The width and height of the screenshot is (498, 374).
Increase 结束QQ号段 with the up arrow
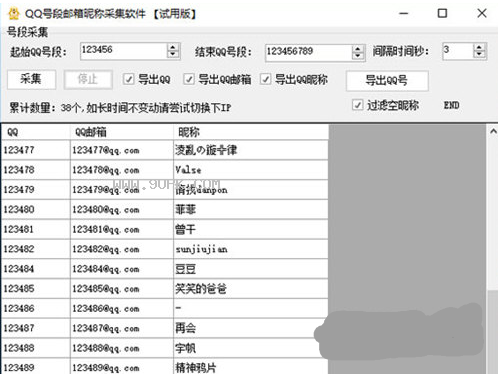[358, 49]
